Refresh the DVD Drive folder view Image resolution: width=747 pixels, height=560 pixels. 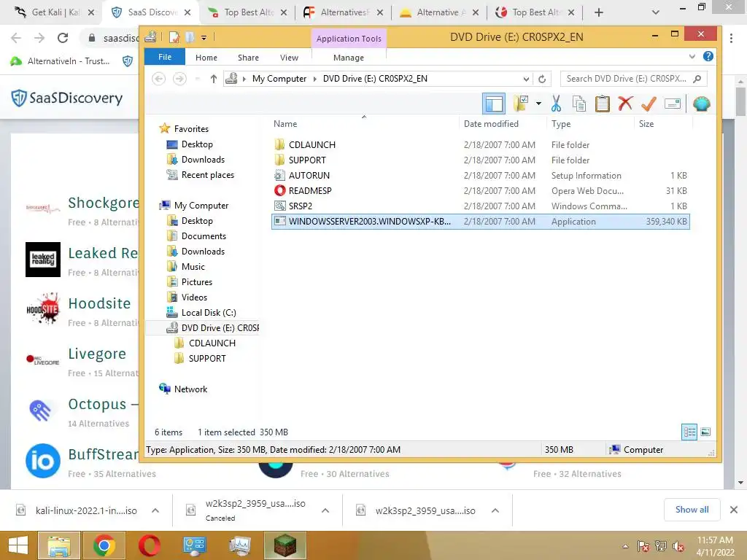coord(542,79)
